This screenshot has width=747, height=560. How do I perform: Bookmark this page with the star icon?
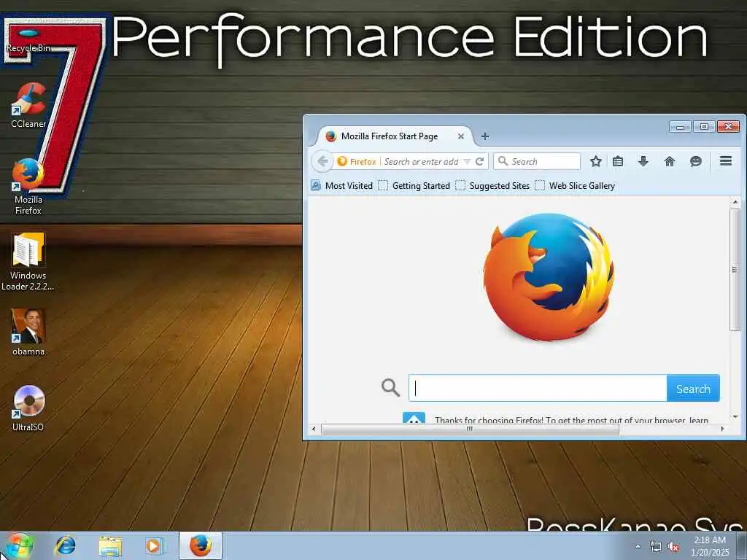tap(595, 161)
